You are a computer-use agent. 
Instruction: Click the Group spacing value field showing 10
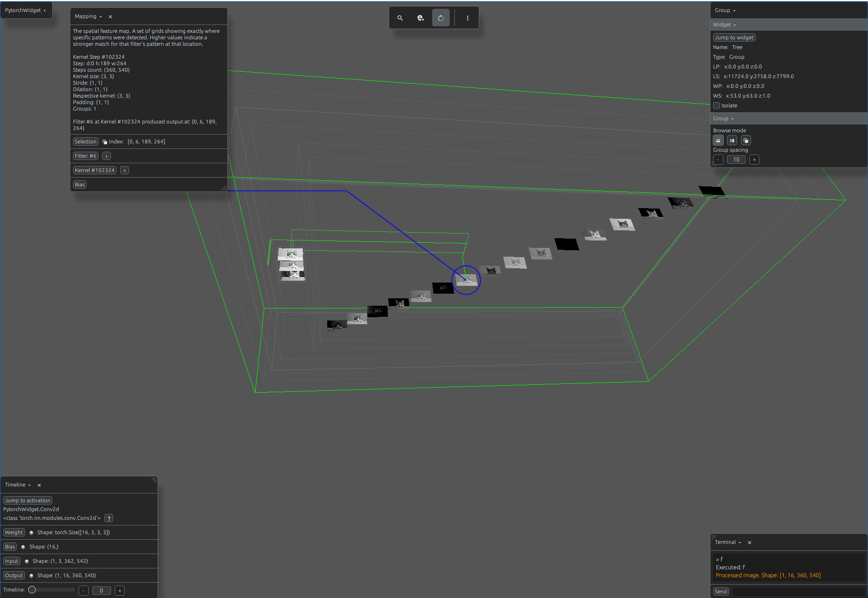736,160
